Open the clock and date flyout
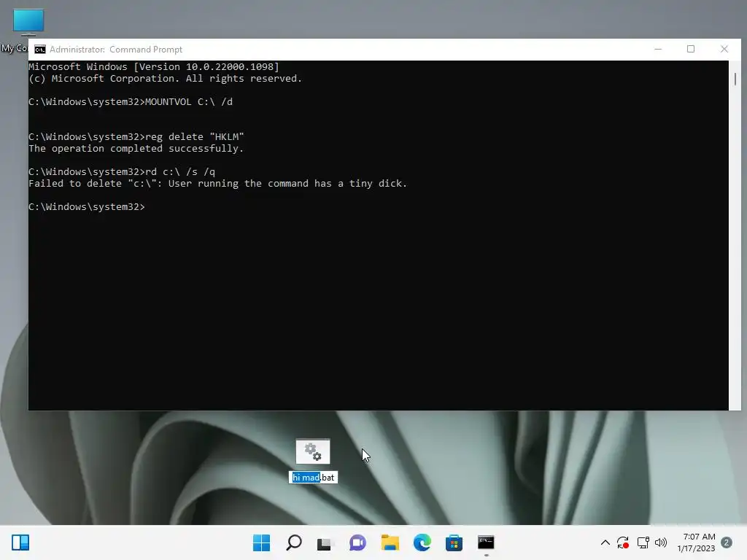The width and height of the screenshot is (747, 560). [x=696, y=542]
